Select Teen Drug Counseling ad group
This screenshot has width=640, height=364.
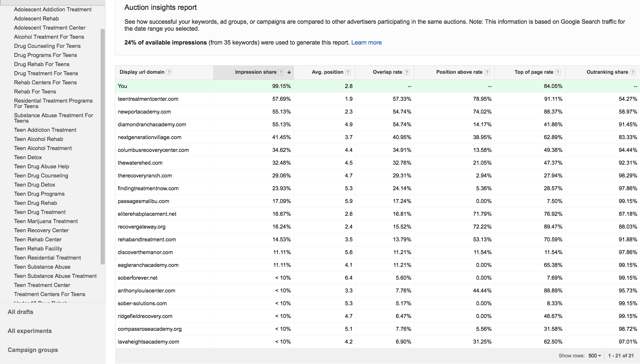[x=41, y=176]
